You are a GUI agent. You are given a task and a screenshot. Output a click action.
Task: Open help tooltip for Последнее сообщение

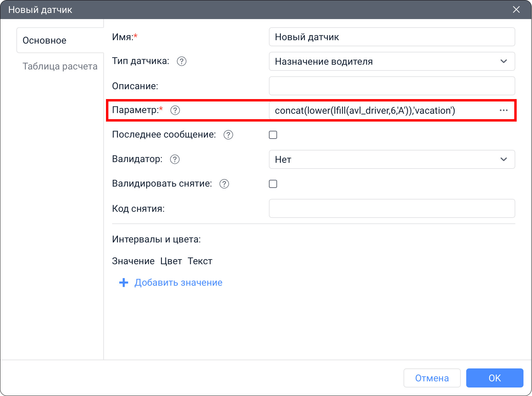228,135
